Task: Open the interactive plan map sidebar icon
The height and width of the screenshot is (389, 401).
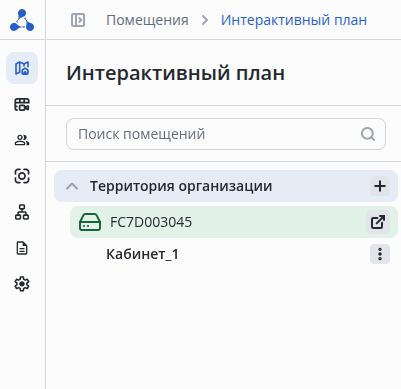Action: pos(22,68)
